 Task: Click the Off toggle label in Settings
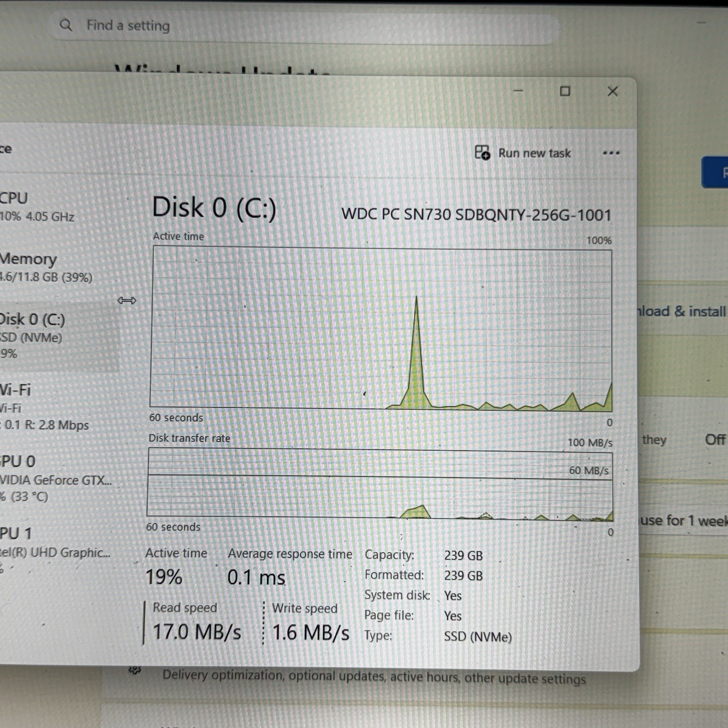[x=715, y=440]
